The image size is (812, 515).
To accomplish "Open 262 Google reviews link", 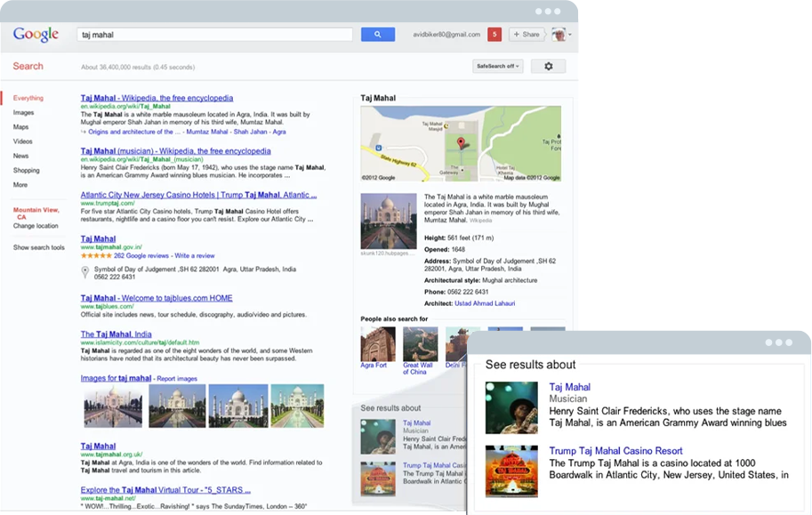I will click(x=141, y=256).
